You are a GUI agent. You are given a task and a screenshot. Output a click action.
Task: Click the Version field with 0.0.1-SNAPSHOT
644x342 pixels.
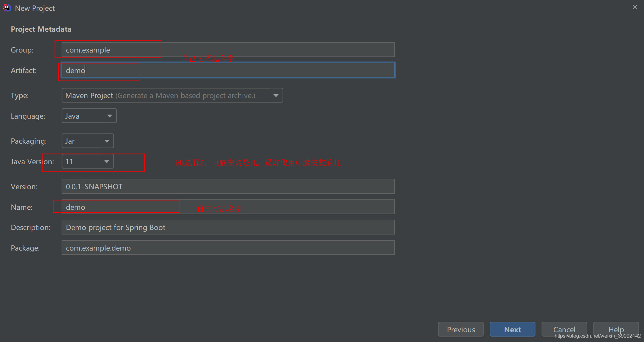228,186
